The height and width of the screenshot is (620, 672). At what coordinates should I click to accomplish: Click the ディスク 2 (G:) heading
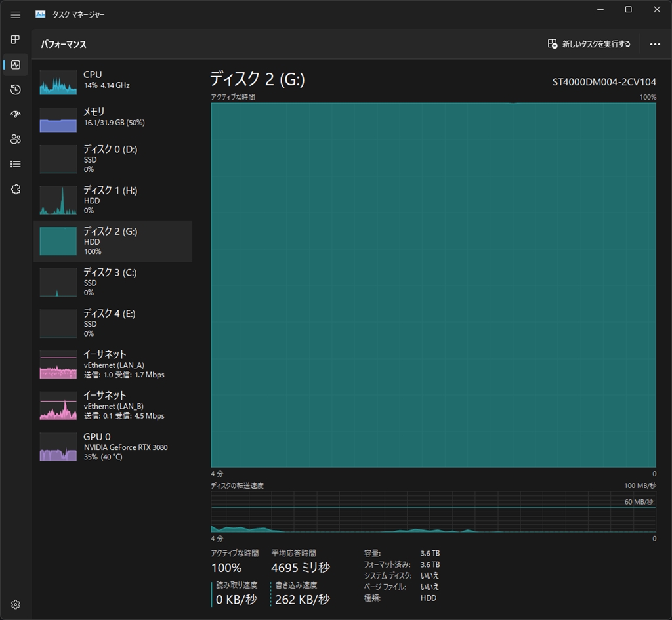click(257, 79)
